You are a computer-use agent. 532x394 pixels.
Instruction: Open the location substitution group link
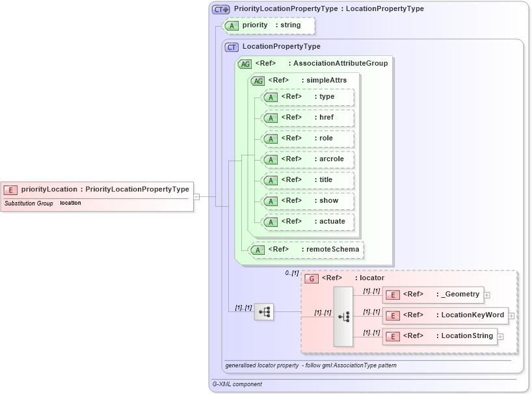[72, 203]
